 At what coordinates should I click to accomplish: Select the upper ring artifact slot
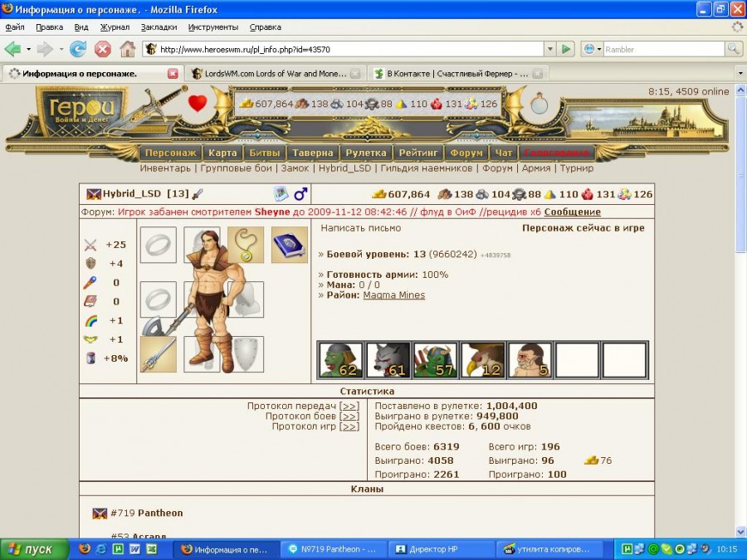159,245
